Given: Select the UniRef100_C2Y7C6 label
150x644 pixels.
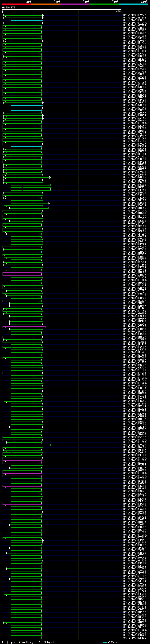Looking at the screenshot, I should tap(135, 72).
